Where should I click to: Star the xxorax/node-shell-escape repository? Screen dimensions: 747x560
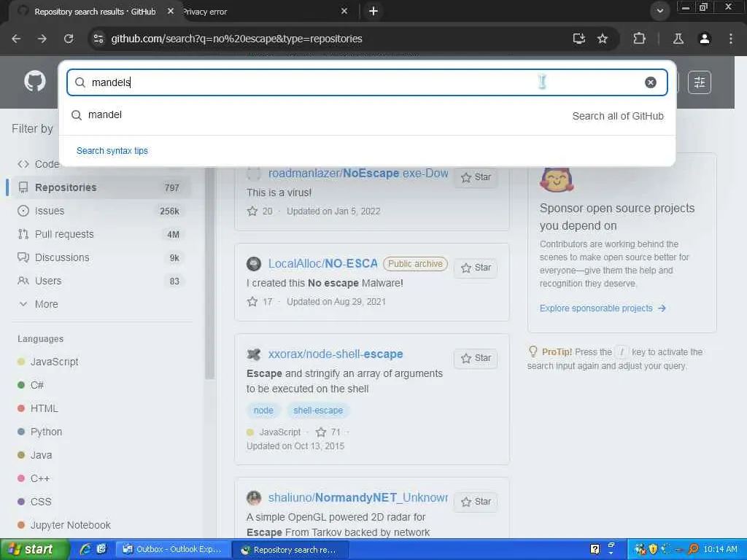(476, 358)
